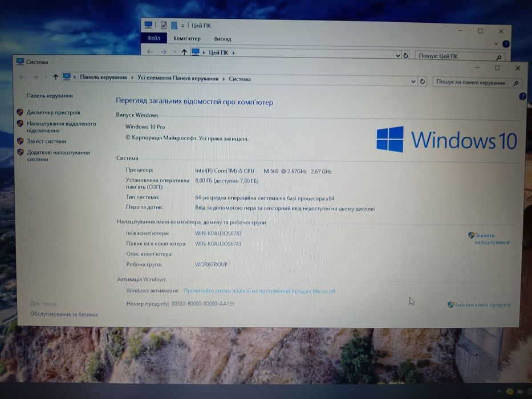Click Панель керування breadcrumb in address bar
Screen dimensions: 532x399
pos(103,78)
